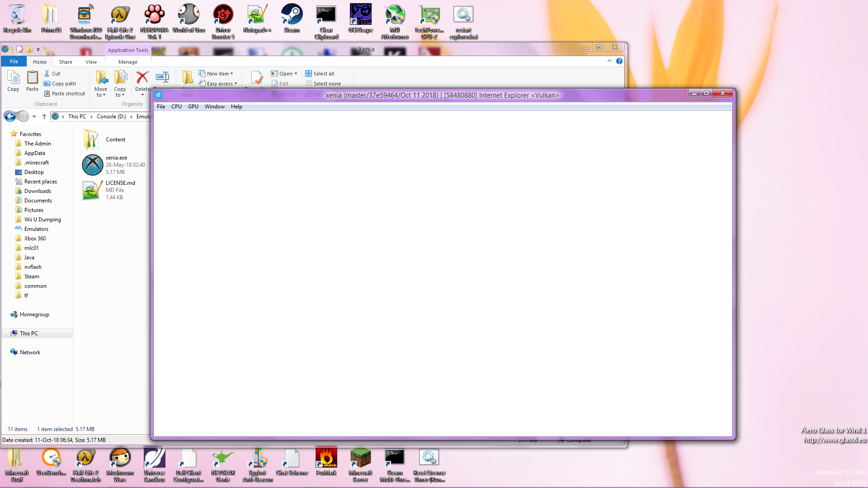Click Recycle Bin desktop icon
The width and height of the screenshot is (868, 488).
[x=17, y=19]
